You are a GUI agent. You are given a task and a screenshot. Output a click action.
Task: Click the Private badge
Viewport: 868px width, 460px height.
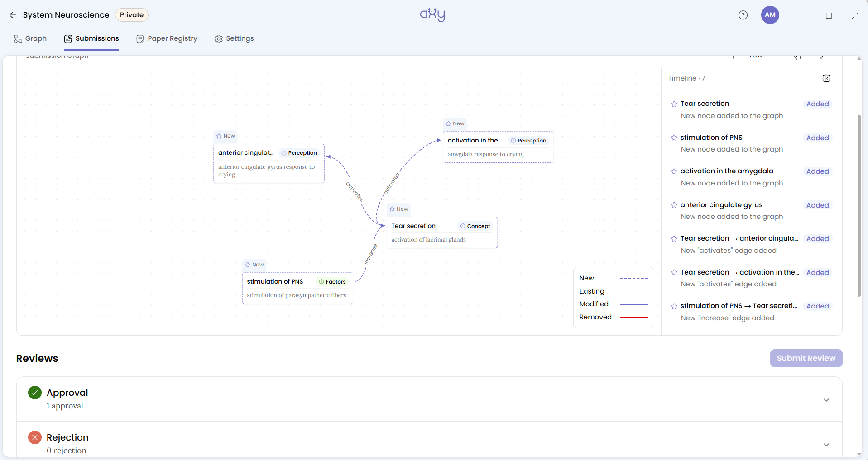pyautogui.click(x=132, y=15)
